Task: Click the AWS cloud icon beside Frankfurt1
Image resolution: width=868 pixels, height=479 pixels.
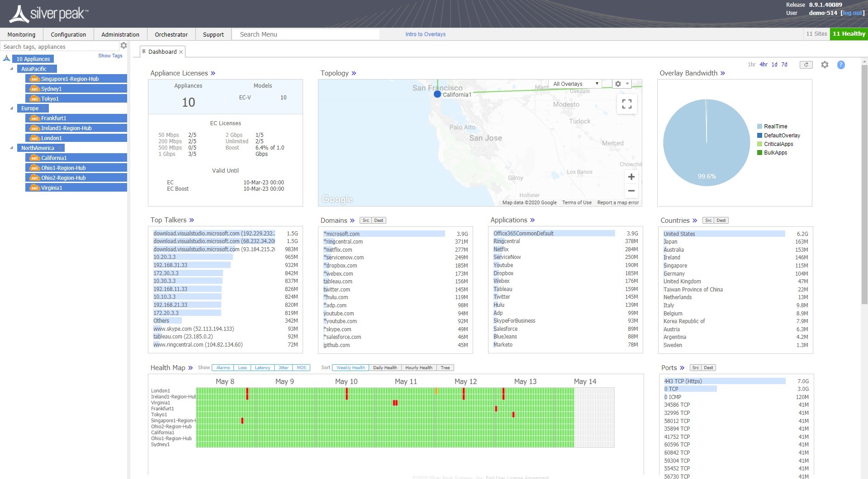Action: click(34, 118)
